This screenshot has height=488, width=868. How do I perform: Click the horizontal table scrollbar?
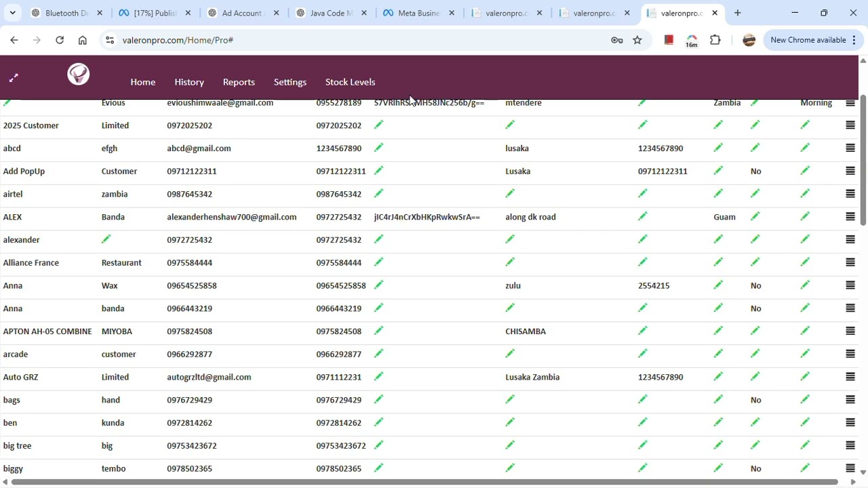pos(425,482)
